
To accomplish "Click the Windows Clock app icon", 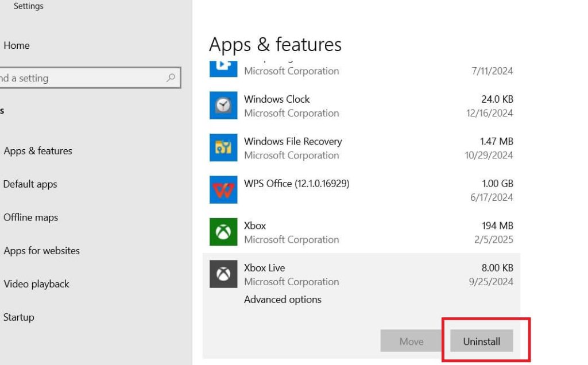I will (223, 105).
